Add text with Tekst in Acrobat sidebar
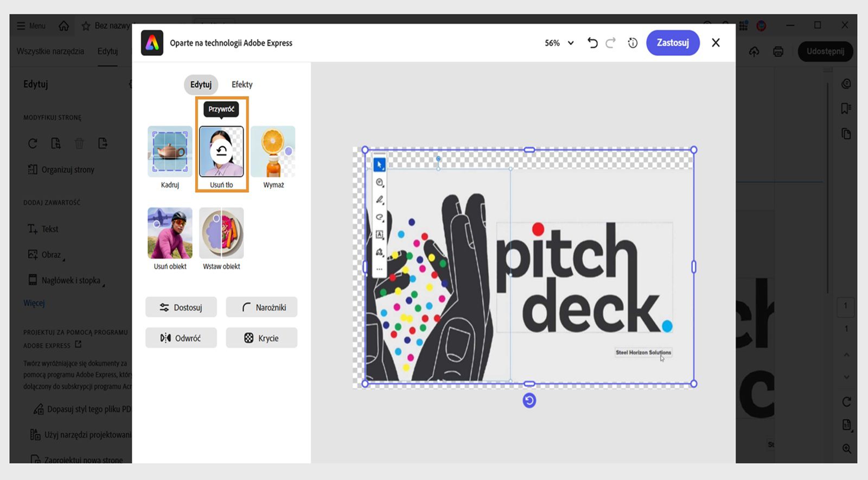868x480 pixels. 43,229
